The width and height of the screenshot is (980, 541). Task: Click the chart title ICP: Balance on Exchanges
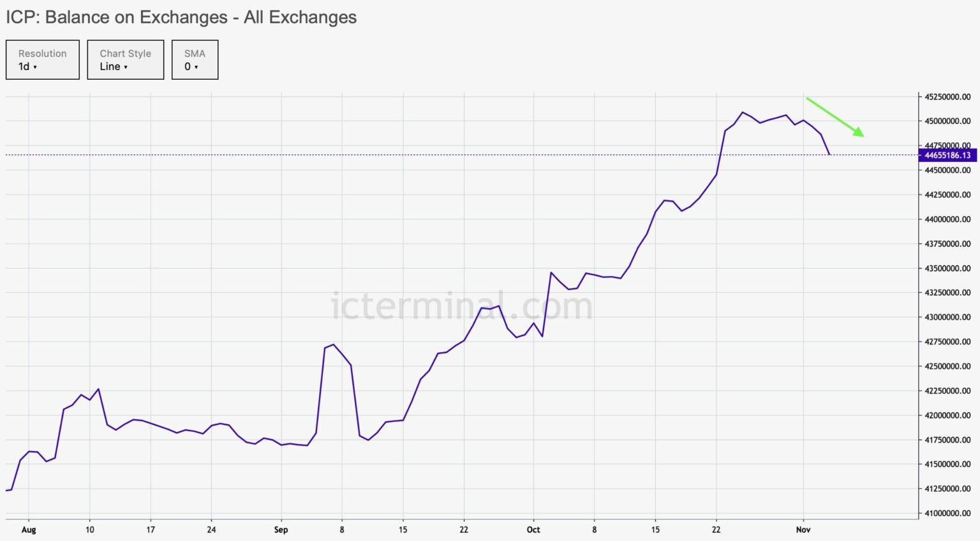point(181,17)
